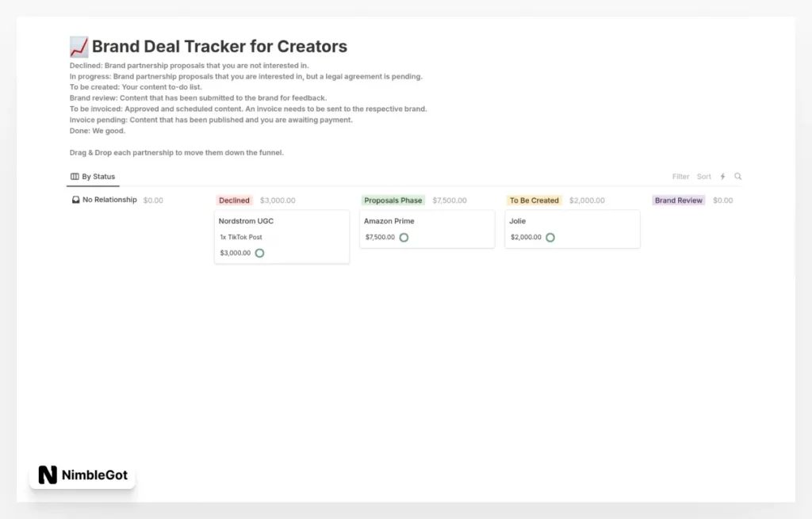Open the Filter option
The width and height of the screenshot is (812, 519).
coord(680,177)
